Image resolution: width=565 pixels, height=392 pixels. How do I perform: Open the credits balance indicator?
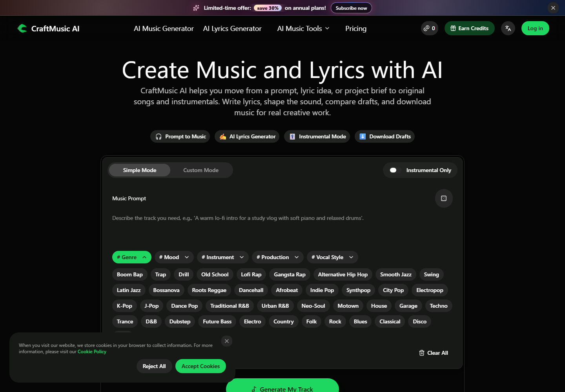tap(430, 28)
